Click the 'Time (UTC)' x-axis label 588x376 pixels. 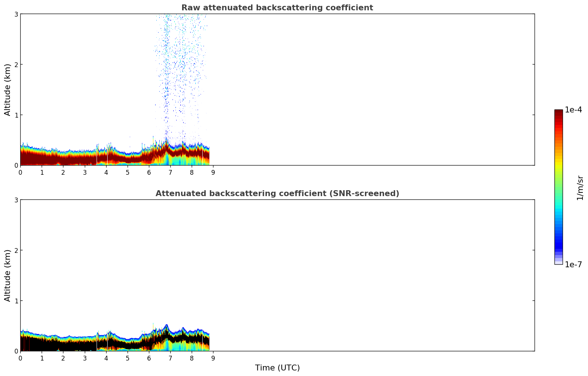click(x=277, y=368)
